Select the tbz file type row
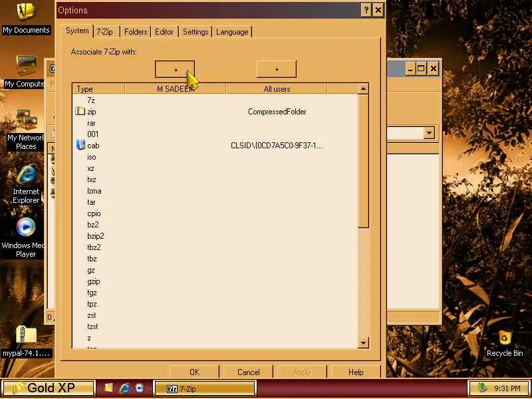Screen dimensions: 532x399 point(215,259)
